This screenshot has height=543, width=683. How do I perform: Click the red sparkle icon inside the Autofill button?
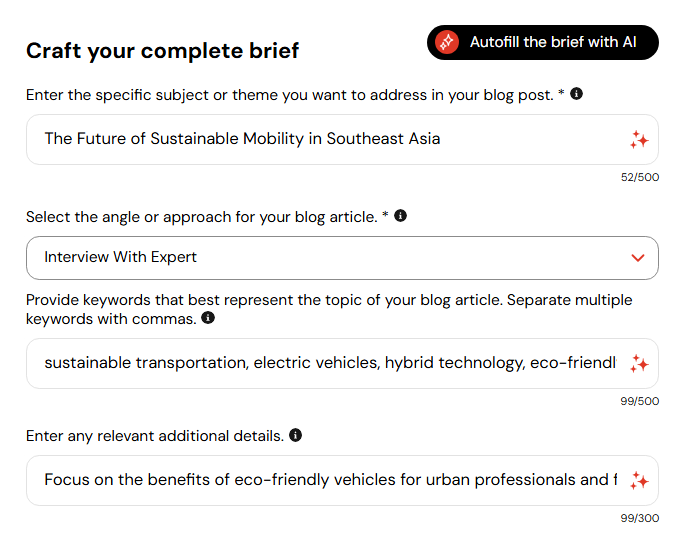point(446,42)
